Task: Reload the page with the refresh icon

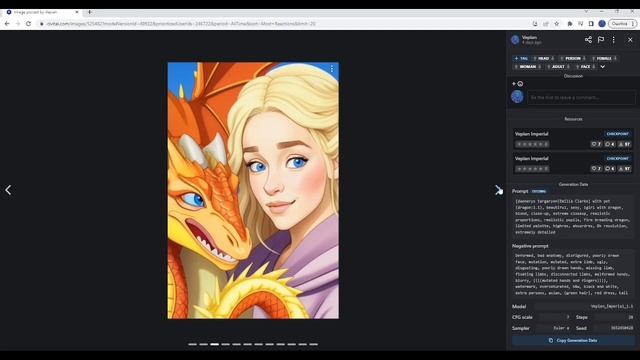Action: click(28, 24)
